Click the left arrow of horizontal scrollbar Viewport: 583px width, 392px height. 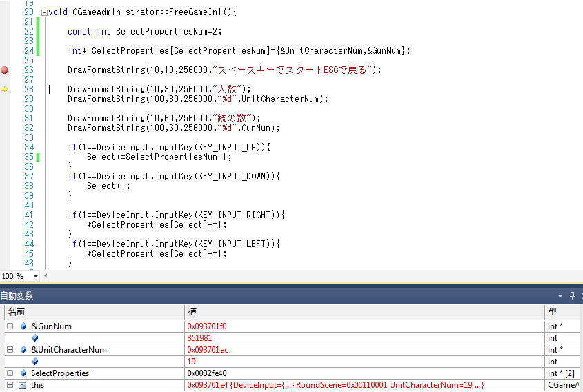[46, 276]
